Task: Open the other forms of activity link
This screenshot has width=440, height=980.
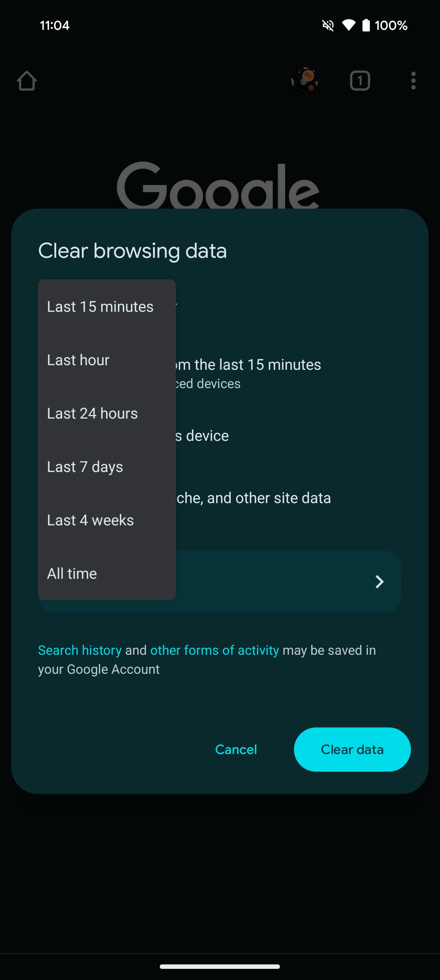Action: [214, 650]
